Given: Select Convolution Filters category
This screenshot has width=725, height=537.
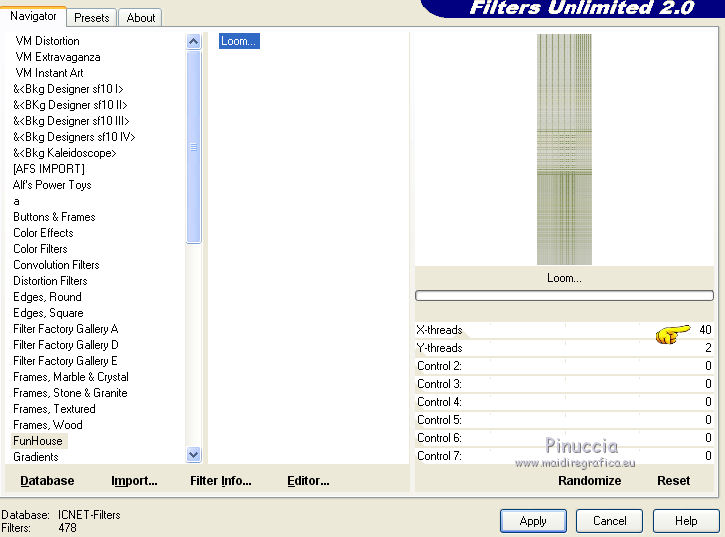Looking at the screenshot, I should [x=56, y=265].
